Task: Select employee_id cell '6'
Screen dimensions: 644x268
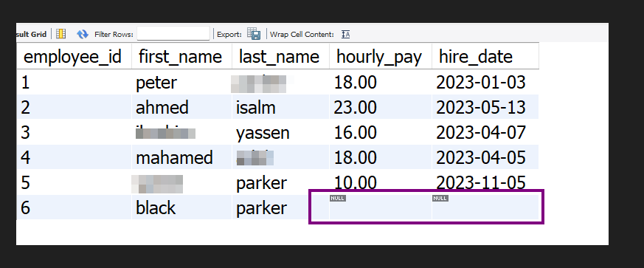Action: coord(74,207)
